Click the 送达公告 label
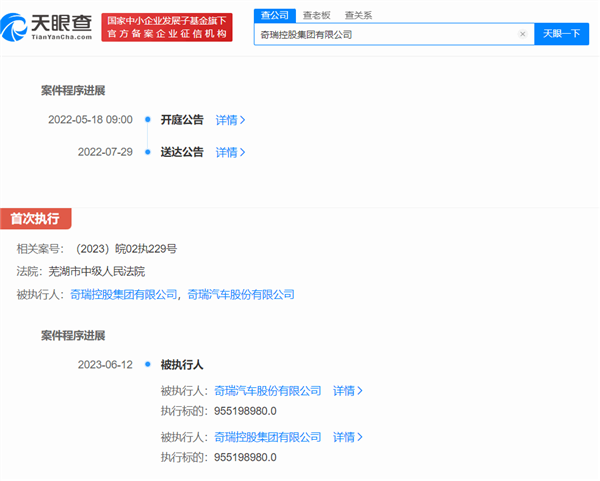 point(182,152)
